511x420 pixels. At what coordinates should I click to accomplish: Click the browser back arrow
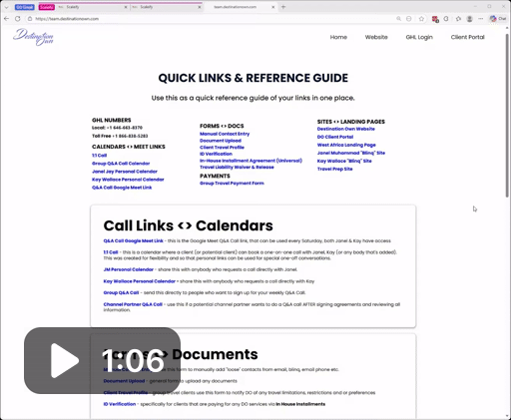point(6,19)
